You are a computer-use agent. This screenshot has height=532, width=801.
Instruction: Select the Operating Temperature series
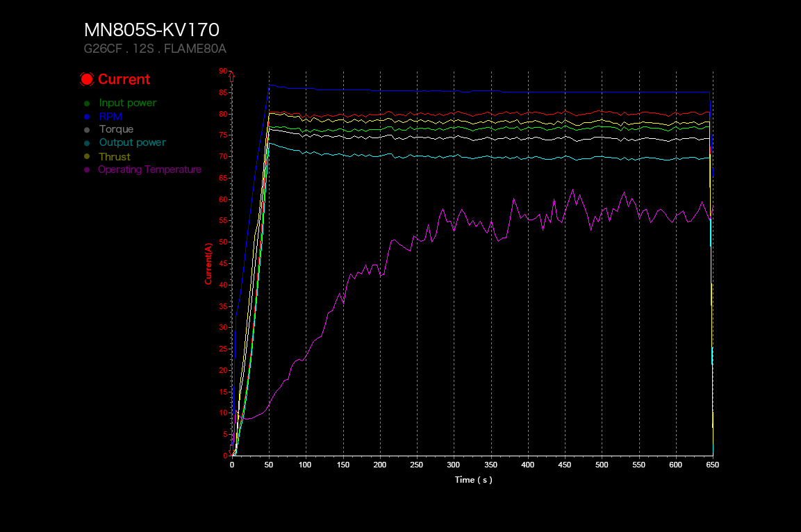tap(149, 169)
